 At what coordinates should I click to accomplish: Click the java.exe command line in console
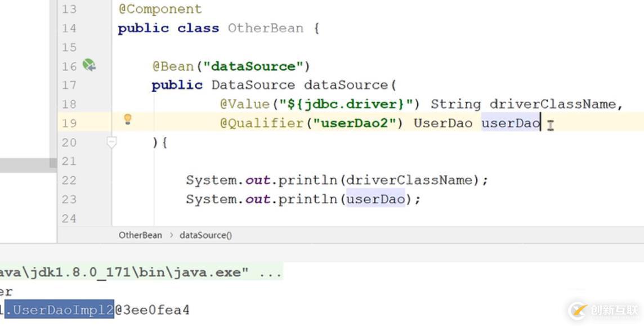click(x=141, y=272)
